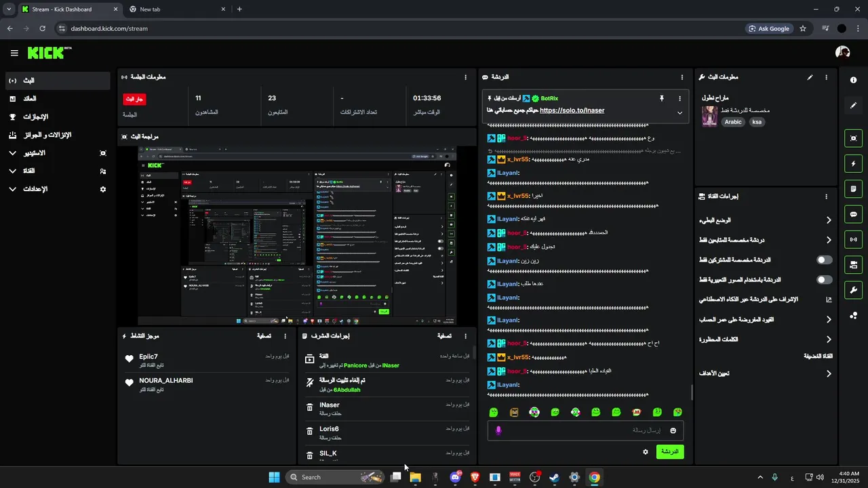Open chat settings via the gear icon

(646, 451)
